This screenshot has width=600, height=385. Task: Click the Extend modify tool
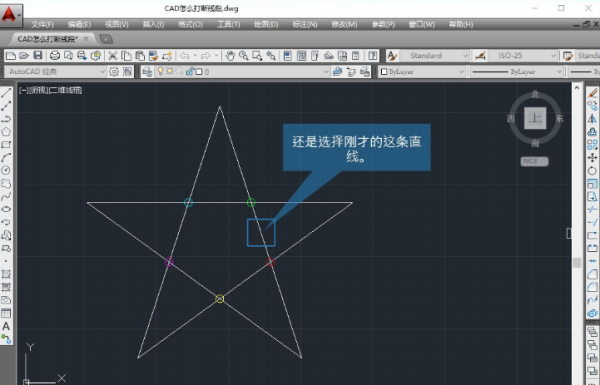(x=592, y=222)
